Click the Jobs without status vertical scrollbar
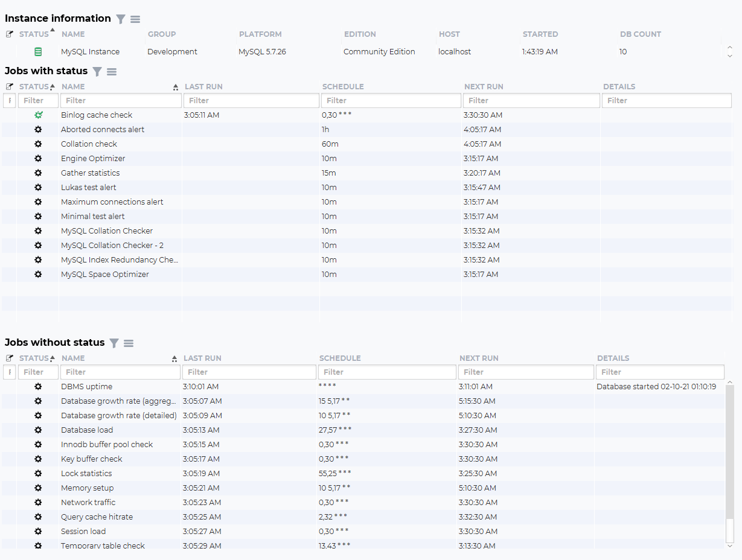The image size is (742, 560). 730,463
